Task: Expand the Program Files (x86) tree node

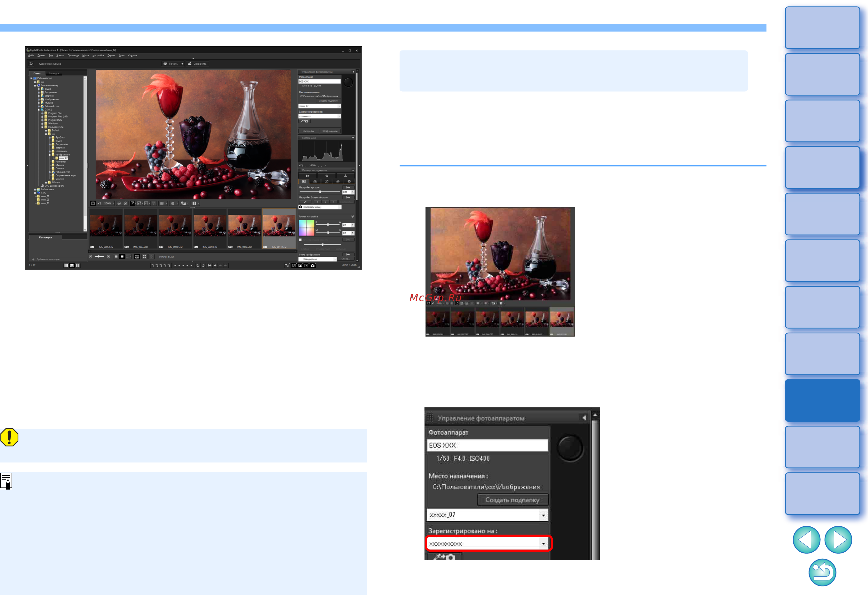Action: click(42, 116)
